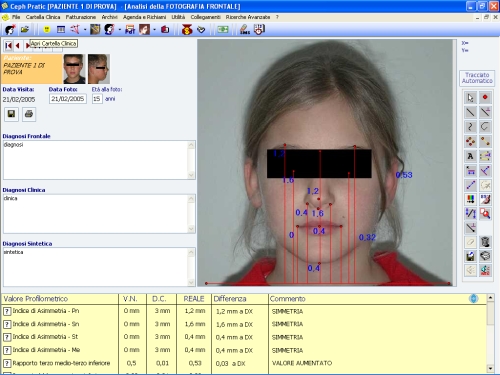Open the Fatturazione menu
The image size is (500, 375).
pyautogui.click(x=81, y=17)
